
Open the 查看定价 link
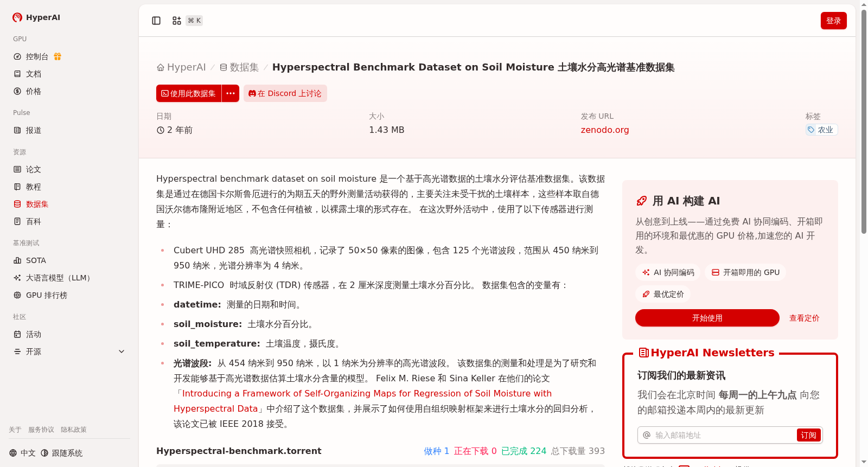click(805, 318)
